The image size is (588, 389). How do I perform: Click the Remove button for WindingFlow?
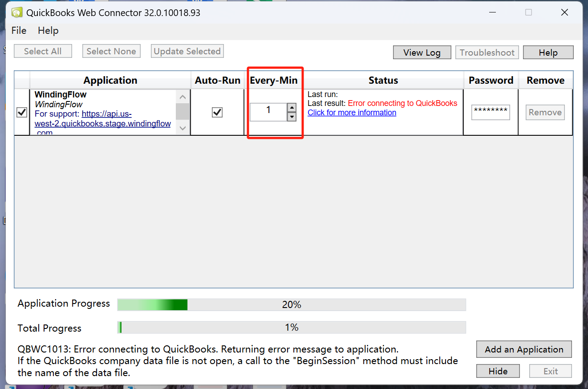tap(545, 112)
